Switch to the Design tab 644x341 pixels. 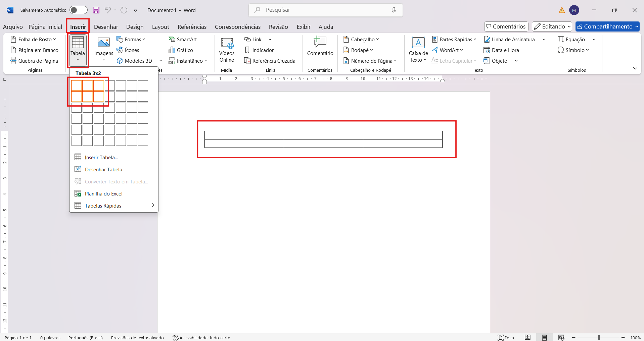coord(135,27)
